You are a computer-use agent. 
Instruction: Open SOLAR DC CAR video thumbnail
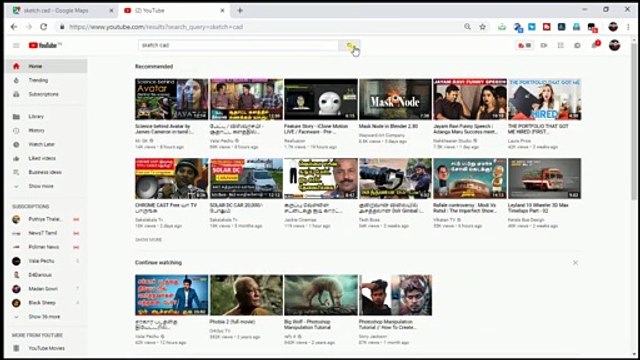[x=246, y=178]
